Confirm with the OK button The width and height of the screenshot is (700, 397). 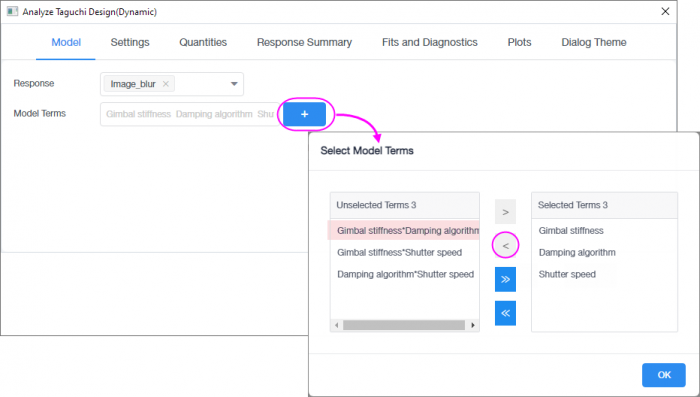pyautogui.click(x=664, y=375)
